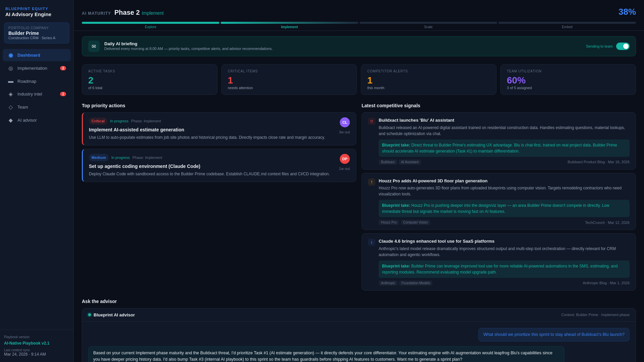Screen dimensions: 644x362
Task: Toggle the Sending to team switch
Action: pos(623,46)
